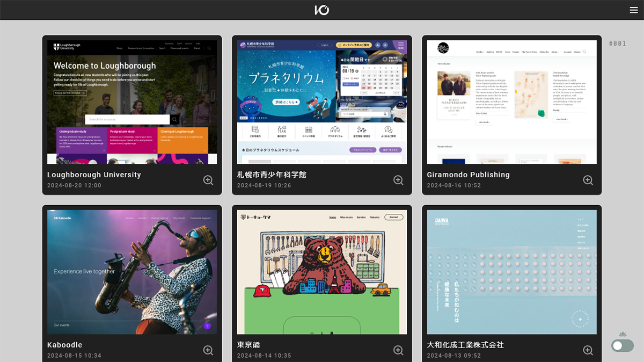The height and width of the screenshot is (362, 644).
Task: Open the hamburger menu
Action: pyautogui.click(x=634, y=10)
